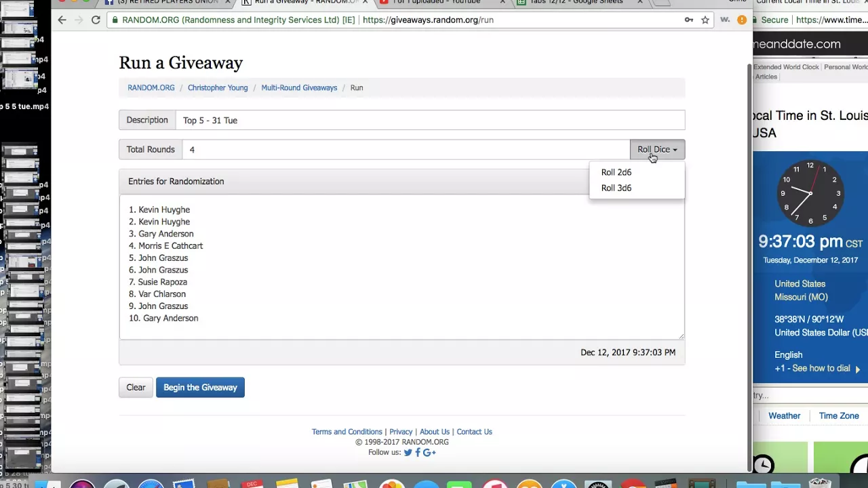This screenshot has height=488, width=868.
Task: Click the arrow after See how to dial
Action: (x=857, y=369)
